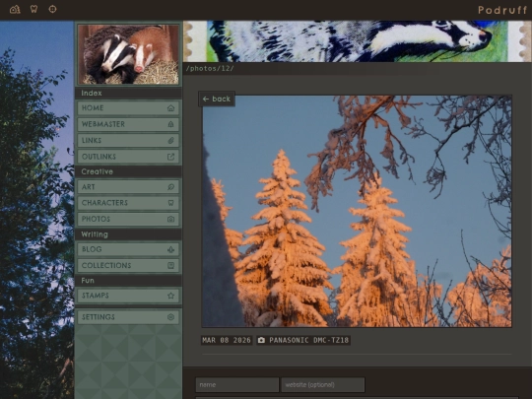Image resolution: width=532 pixels, height=399 pixels.
Task: Click the Writing section header
Action: pyautogui.click(x=128, y=234)
